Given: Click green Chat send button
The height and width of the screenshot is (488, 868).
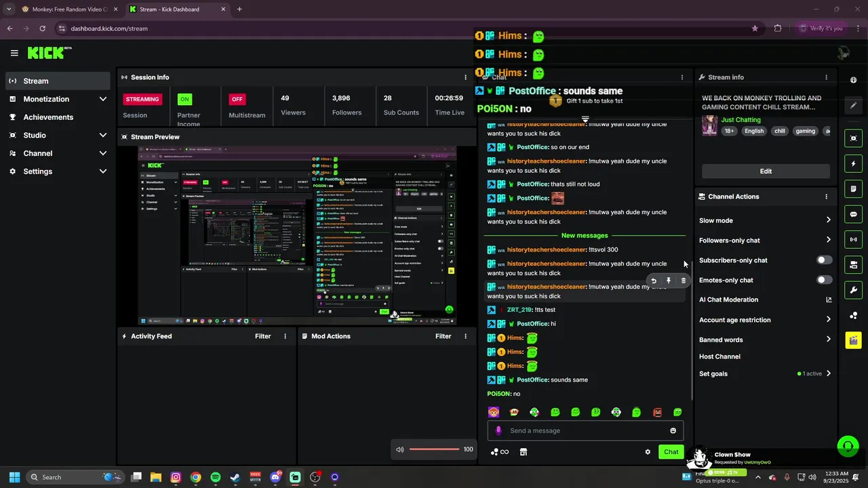Looking at the screenshot, I should 671,452.
